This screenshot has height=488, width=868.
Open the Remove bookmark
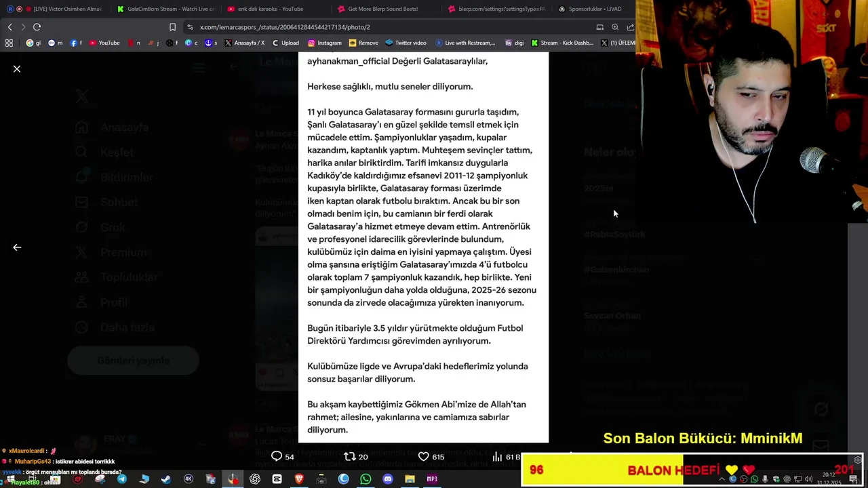[364, 43]
